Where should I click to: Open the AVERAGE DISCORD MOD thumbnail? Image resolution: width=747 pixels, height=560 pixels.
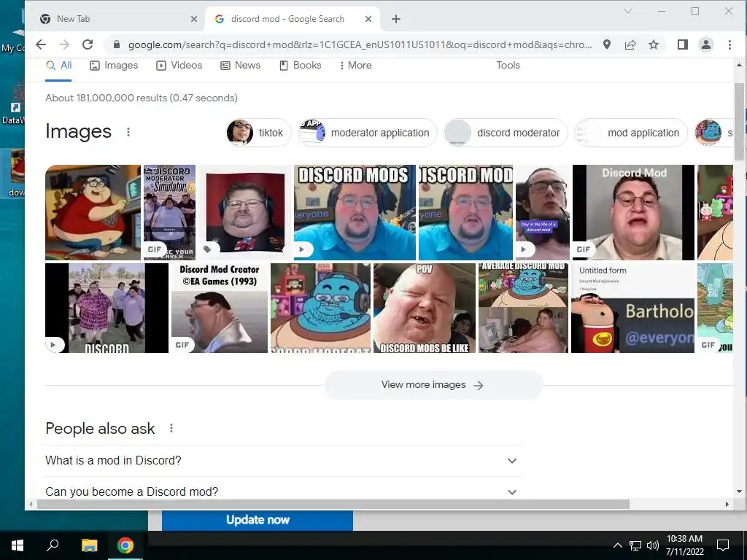pos(523,308)
